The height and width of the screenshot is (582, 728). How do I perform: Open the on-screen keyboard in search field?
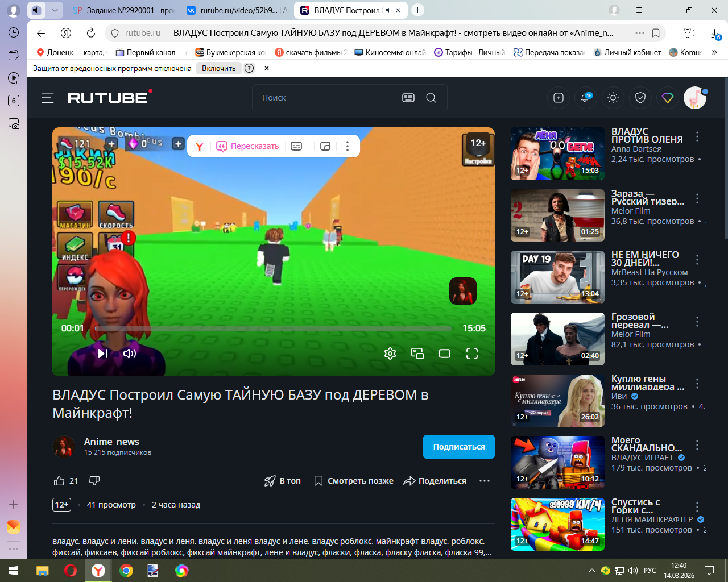408,98
